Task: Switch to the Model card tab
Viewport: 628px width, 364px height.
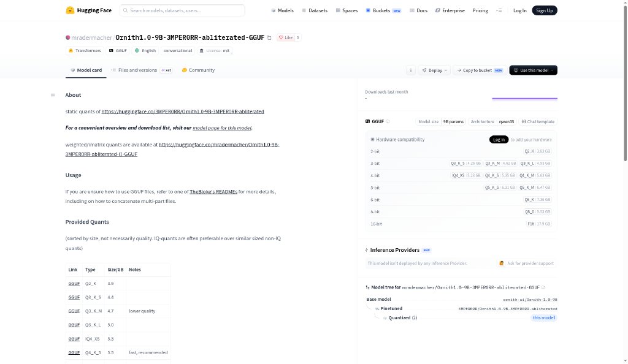Action: pos(86,70)
